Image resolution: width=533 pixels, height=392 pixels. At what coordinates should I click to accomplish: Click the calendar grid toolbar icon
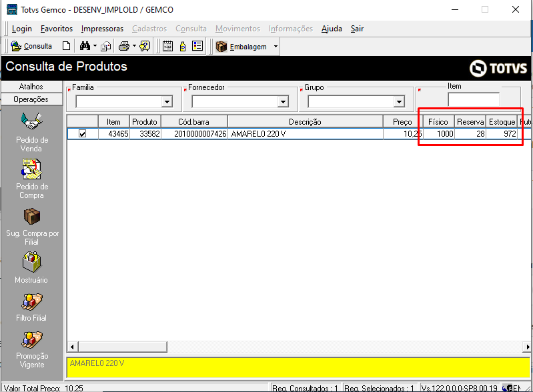pos(167,46)
